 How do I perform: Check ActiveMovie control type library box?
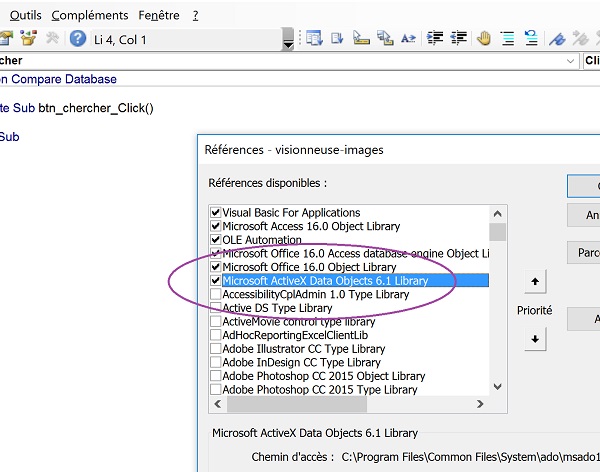click(215, 321)
